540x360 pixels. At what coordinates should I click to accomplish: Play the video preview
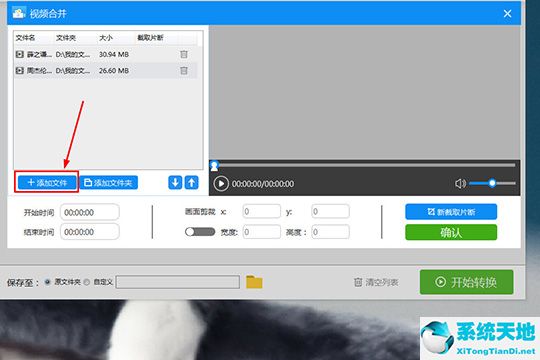tap(221, 184)
